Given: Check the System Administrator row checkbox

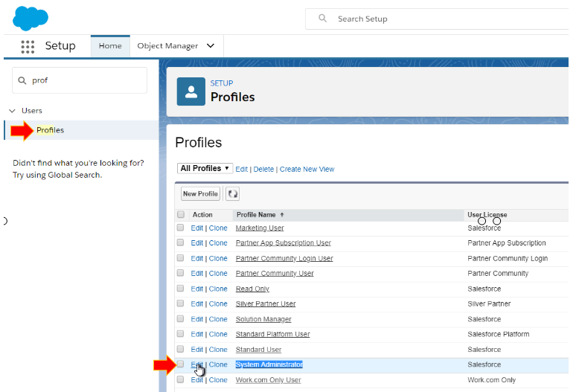Looking at the screenshot, I should 180,364.
